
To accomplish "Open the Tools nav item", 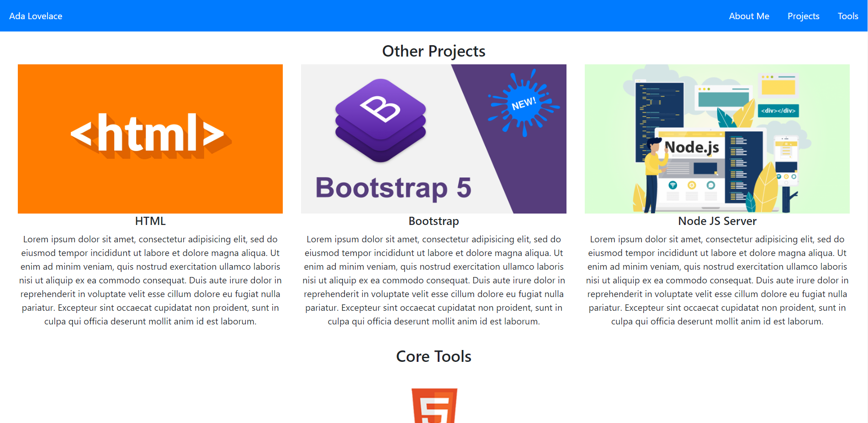I will (848, 16).
